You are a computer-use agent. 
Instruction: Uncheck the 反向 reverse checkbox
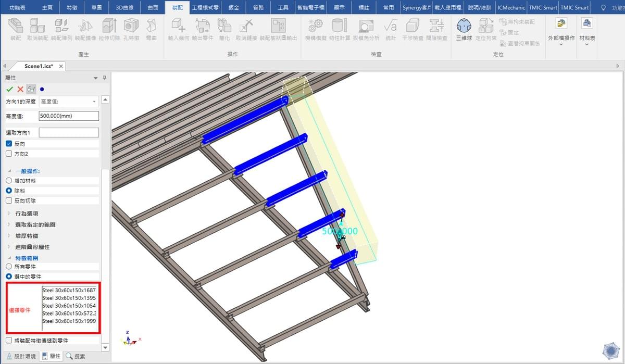(x=9, y=143)
